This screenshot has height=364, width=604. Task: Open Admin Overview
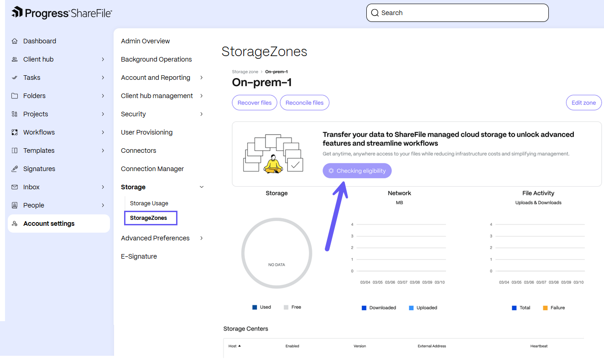(x=145, y=41)
